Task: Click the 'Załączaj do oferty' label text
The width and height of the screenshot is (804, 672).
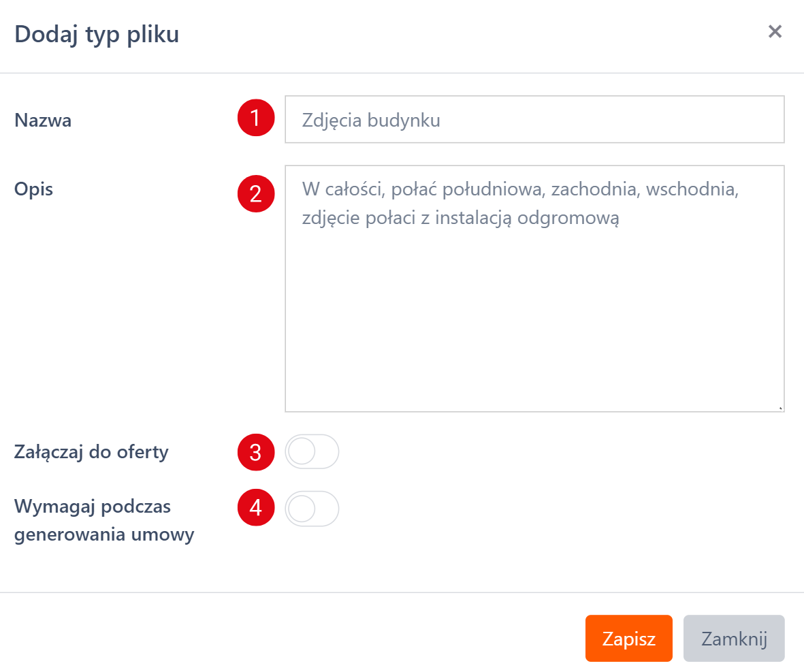Action: click(91, 451)
